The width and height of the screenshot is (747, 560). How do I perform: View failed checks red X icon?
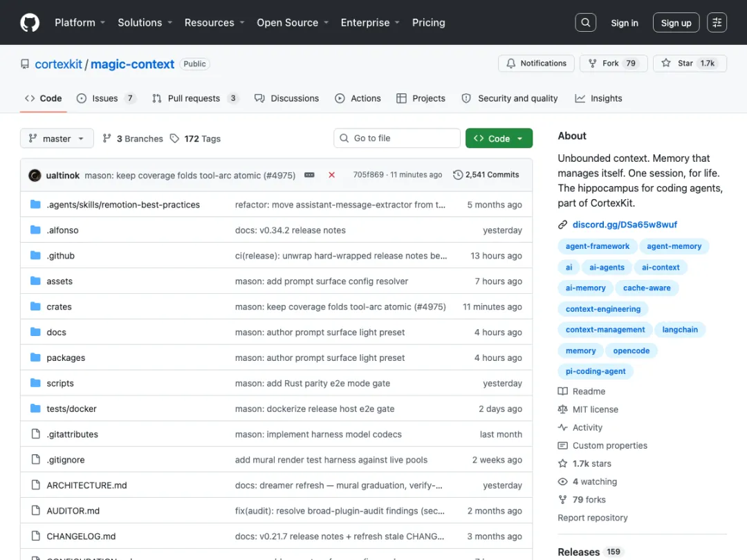pos(331,175)
